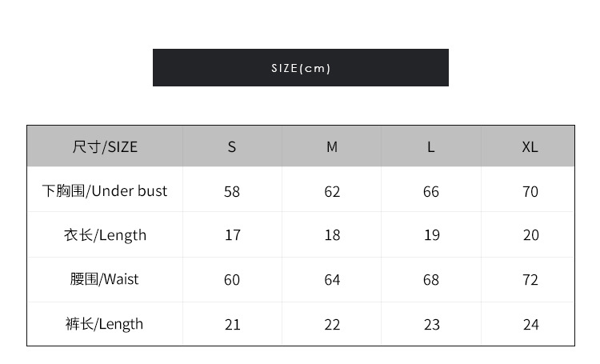Select the 裤长/Length row label
This screenshot has height=364, width=600.
click(105, 324)
